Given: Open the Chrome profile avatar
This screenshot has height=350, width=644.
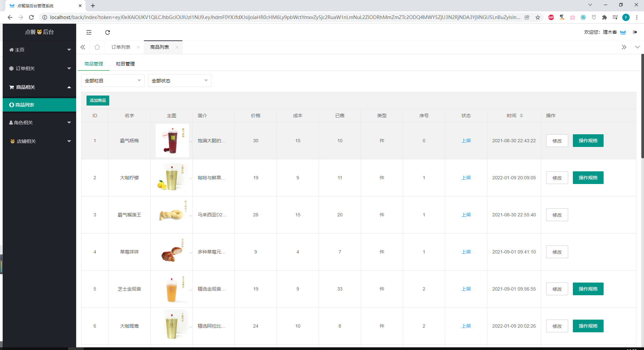Looking at the screenshot, I should (x=626, y=17).
